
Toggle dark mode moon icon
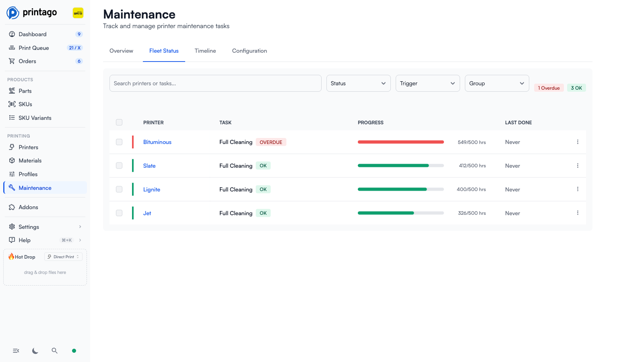point(35,351)
